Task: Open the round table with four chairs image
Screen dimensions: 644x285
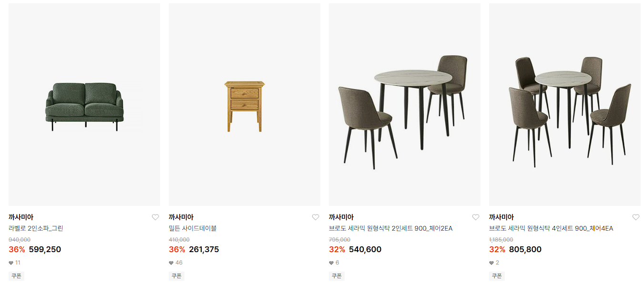Action: pyautogui.click(x=565, y=105)
